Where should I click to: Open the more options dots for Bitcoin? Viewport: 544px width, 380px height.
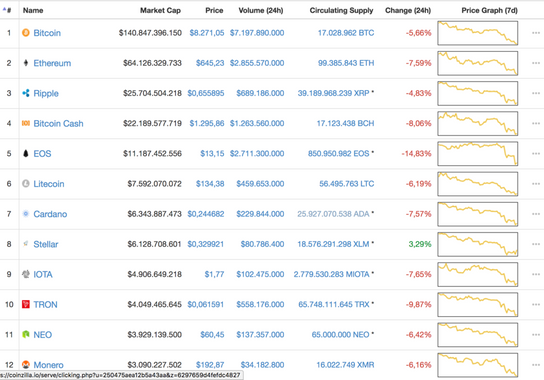(x=536, y=33)
